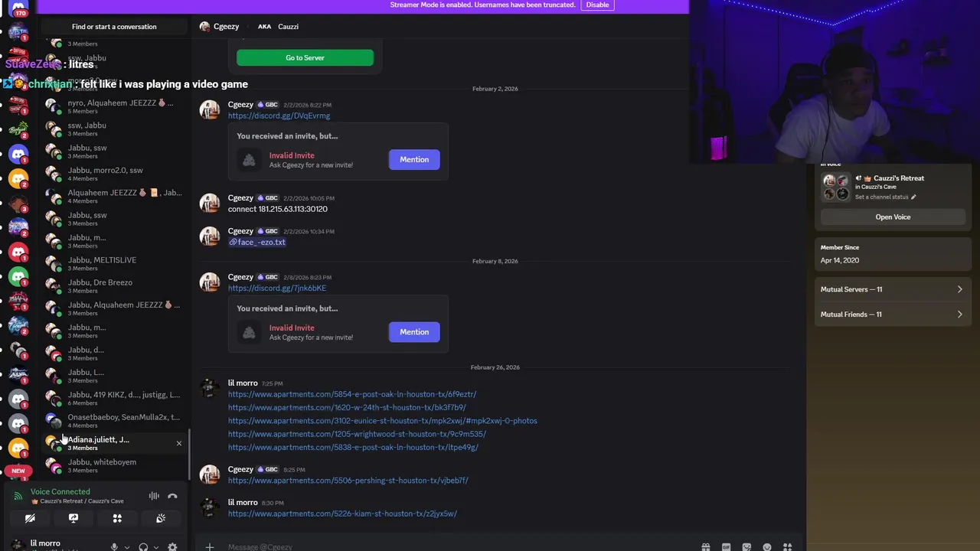Open Jabbu, morro2.0, ssw group DM
Image resolution: width=980 pixels, height=551 pixels.
113,174
